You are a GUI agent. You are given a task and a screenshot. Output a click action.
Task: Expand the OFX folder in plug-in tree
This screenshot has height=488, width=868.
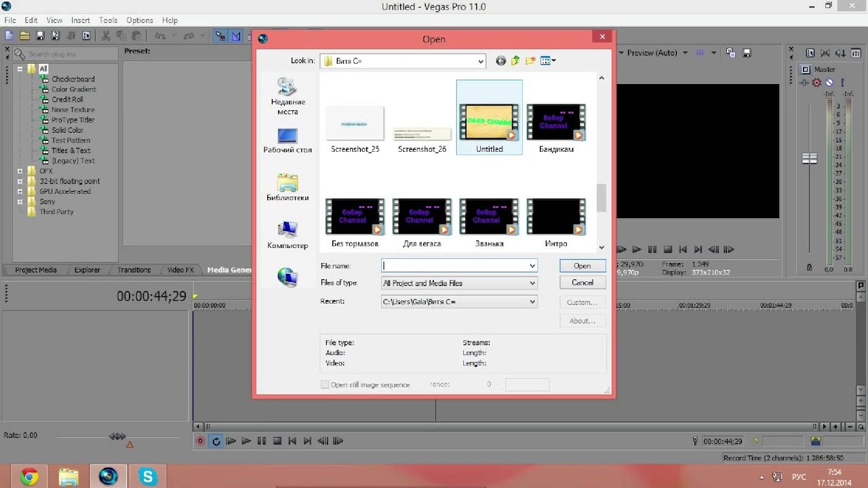(x=20, y=171)
